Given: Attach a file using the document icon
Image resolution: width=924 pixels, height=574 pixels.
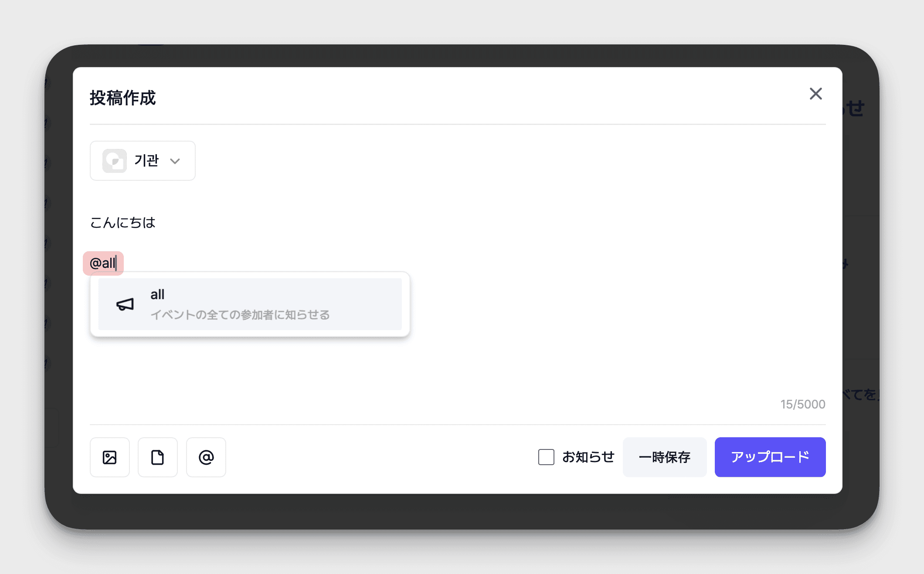Looking at the screenshot, I should (157, 457).
